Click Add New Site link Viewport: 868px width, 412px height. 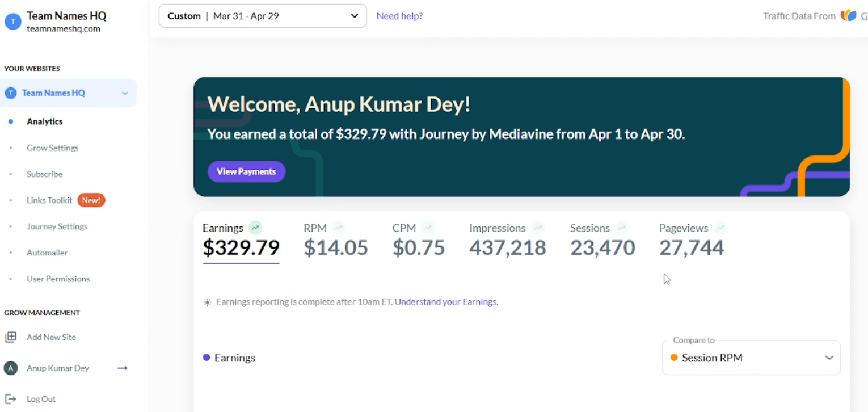[x=51, y=337]
